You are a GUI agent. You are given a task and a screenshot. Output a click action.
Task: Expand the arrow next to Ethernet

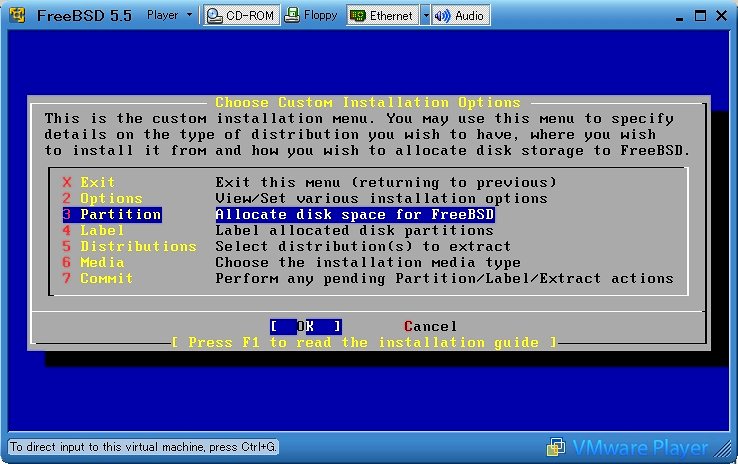point(425,16)
